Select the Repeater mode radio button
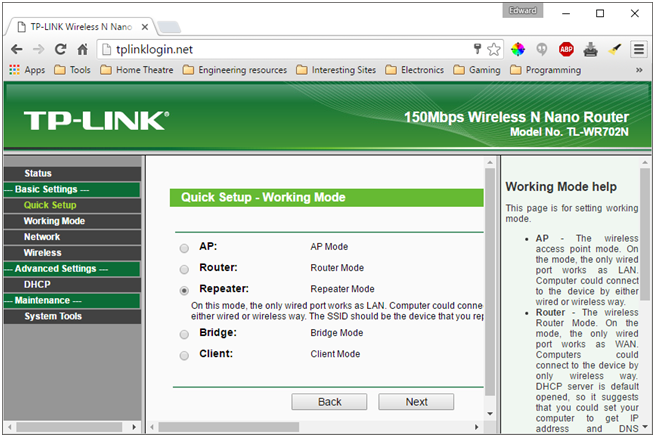The height and width of the screenshot is (437, 655). click(184, 290)
